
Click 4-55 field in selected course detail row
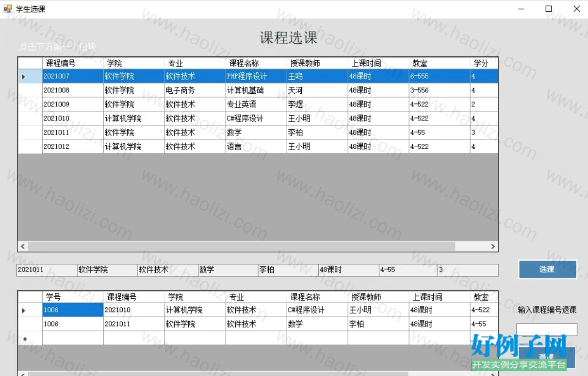tap(408, 270)
